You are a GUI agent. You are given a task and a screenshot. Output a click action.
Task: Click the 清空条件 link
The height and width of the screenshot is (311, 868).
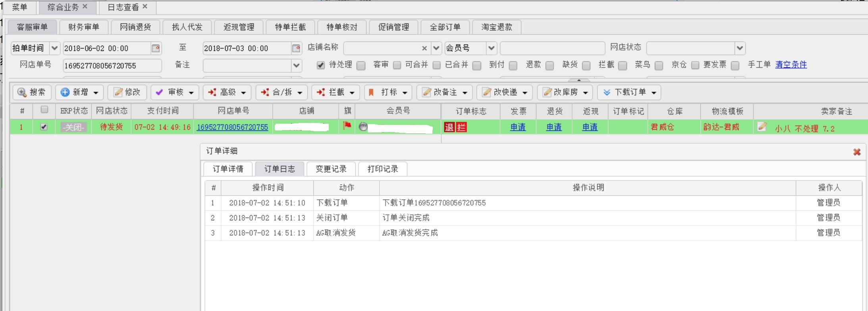point(791,64)
